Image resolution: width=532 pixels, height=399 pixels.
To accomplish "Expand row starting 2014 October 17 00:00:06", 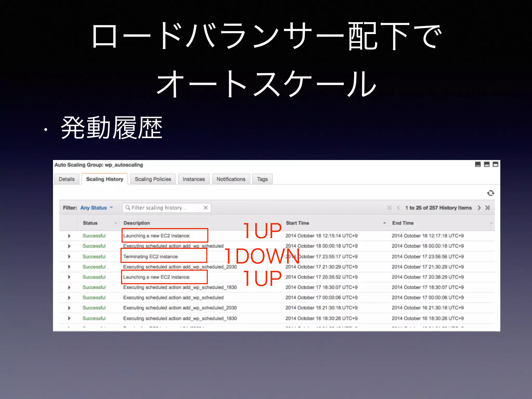I will pos(69,297).
